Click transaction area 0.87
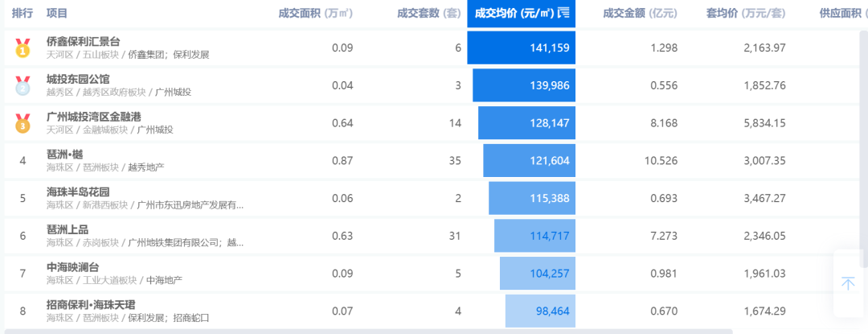This screenshot has width=868, height=334. click(342, 161)
